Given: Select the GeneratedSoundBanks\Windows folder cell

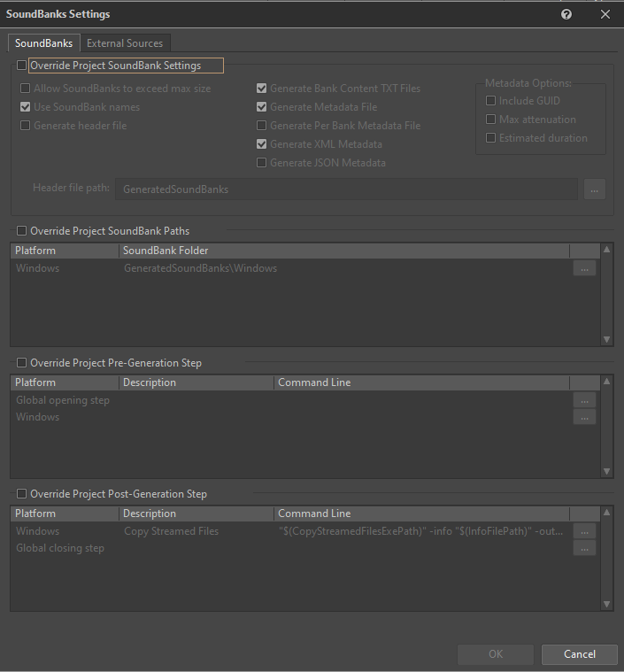Looking at the screenshot, I should [200, 268].
